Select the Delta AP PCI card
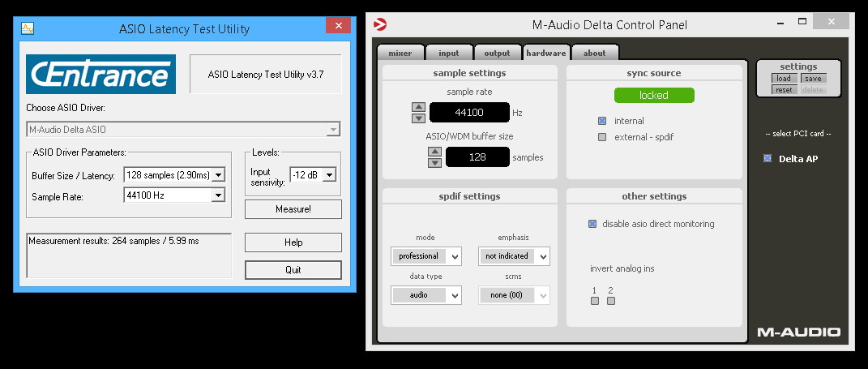This screenshot has width=868, height=369. (768, 158)
